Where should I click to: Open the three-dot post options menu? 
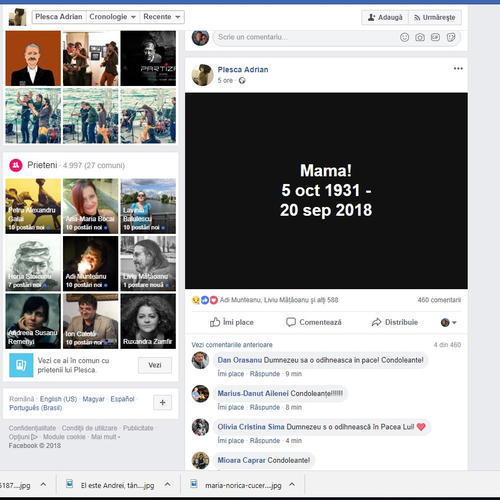tap(458, 68)
